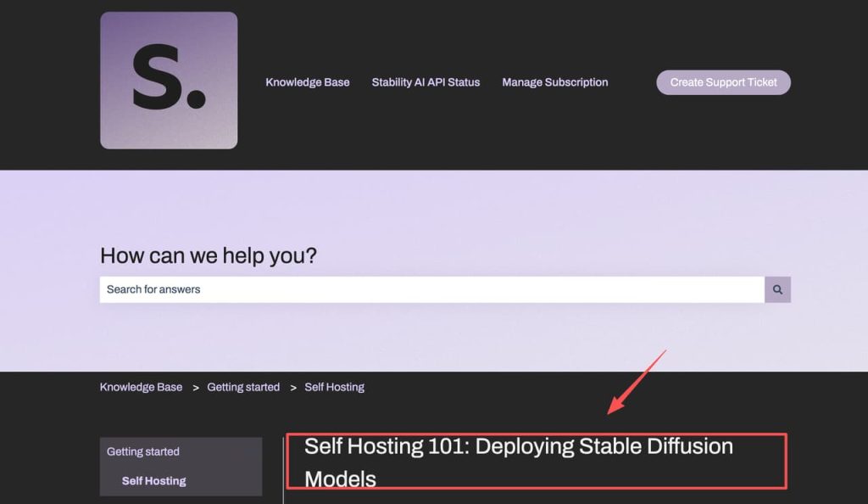Select Self Hosting in sidebar
This screenshot has width=868, height=504.
154,481
